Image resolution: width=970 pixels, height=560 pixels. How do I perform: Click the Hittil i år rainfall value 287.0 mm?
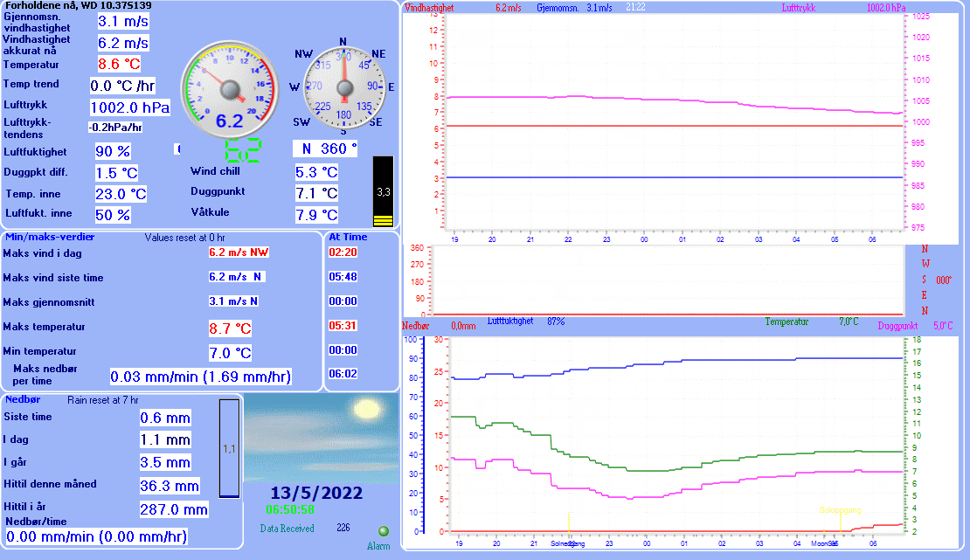tap(174, 509)
